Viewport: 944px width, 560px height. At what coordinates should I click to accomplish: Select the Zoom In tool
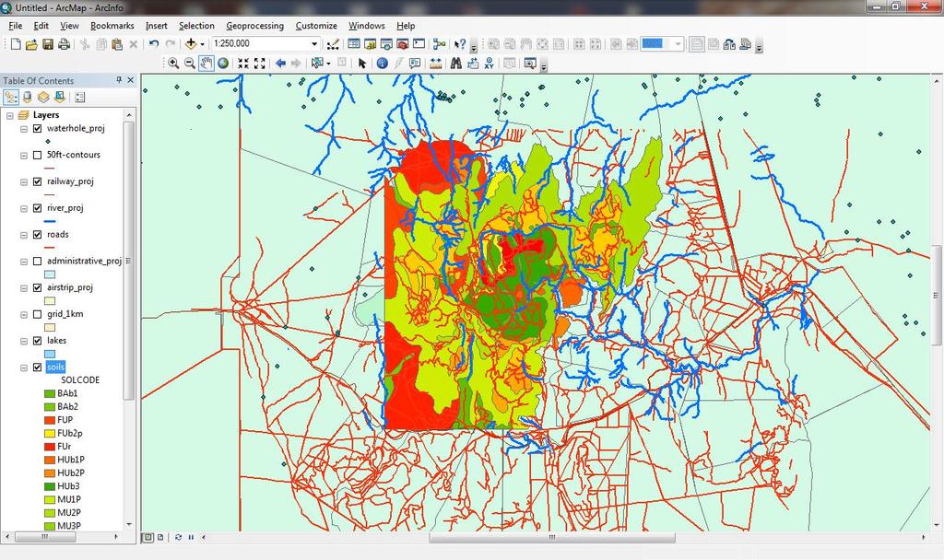pyautogui.click(x=173, y=64)
